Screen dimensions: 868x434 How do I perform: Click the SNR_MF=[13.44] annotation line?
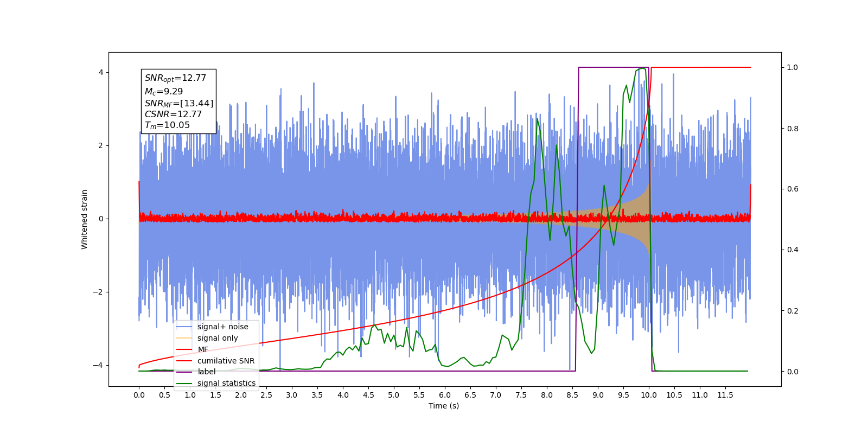[x=179, y=103]
